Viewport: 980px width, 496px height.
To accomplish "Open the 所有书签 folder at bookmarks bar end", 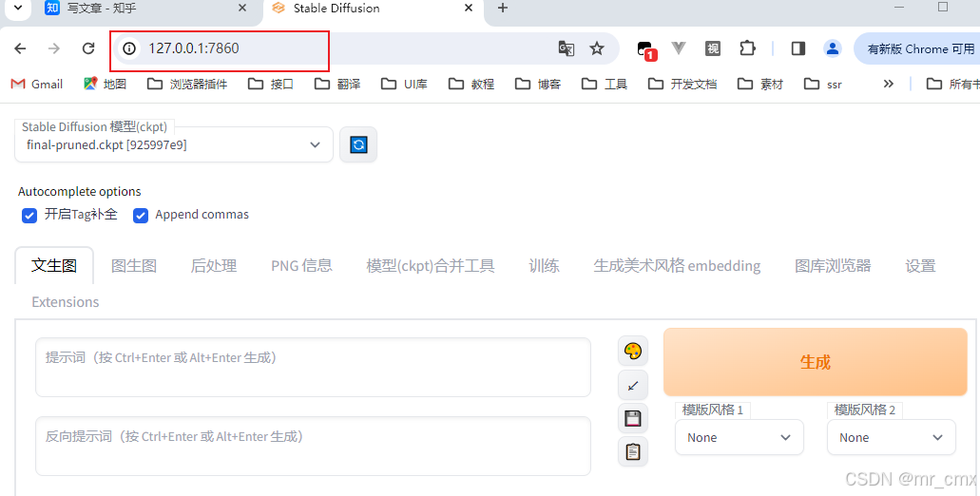I will [x=952, y=84].
